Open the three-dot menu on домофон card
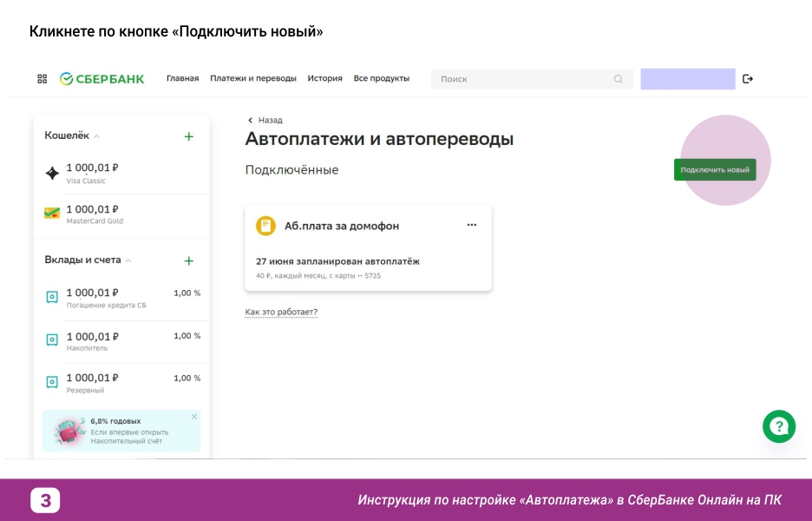812x521 pixels. click(x=472, y=225)
